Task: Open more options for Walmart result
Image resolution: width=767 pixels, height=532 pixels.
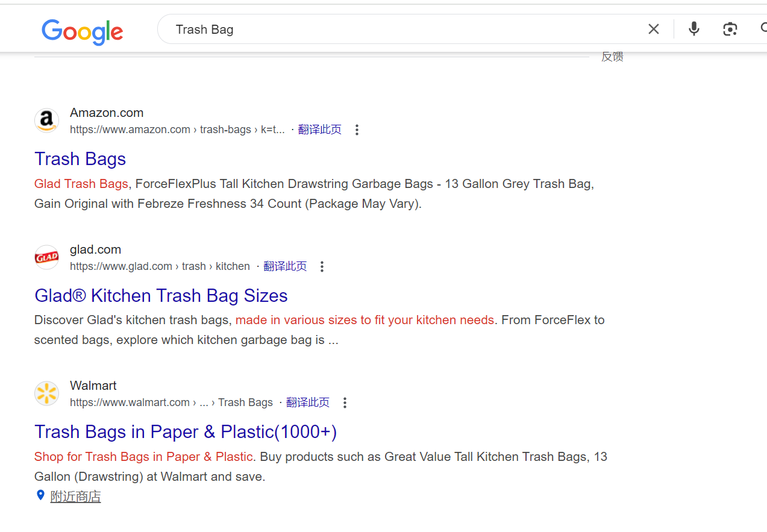Action: (345, 402)
